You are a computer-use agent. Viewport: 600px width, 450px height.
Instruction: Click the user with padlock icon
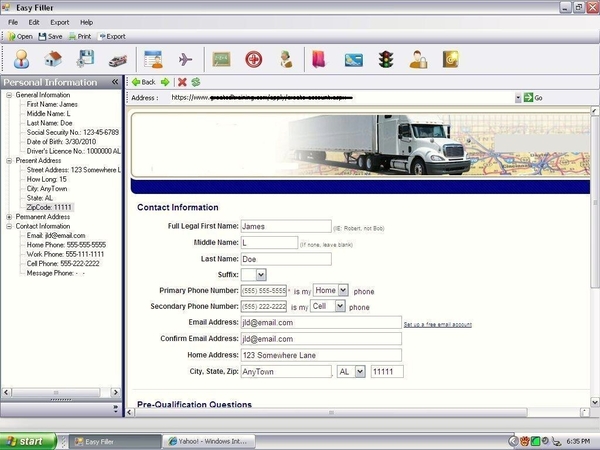coord(418,60)
